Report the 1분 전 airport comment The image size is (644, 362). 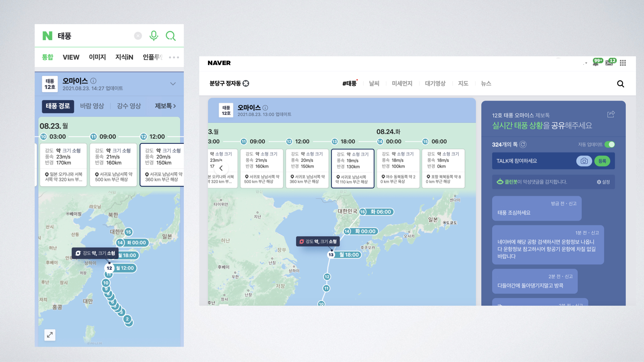click(x=595, y=233)
